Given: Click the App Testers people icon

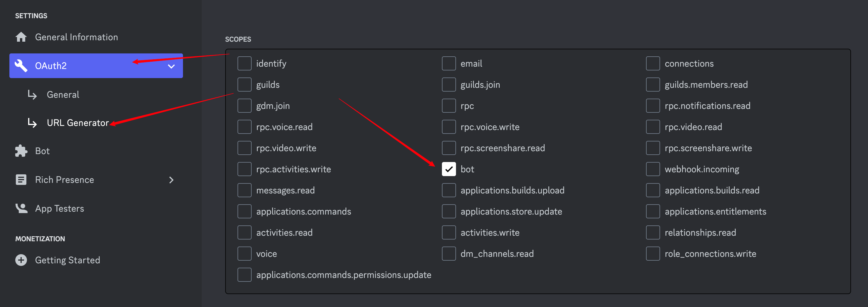Looking at the screenshot, I should pyautogui.click(x=22, y=208).
